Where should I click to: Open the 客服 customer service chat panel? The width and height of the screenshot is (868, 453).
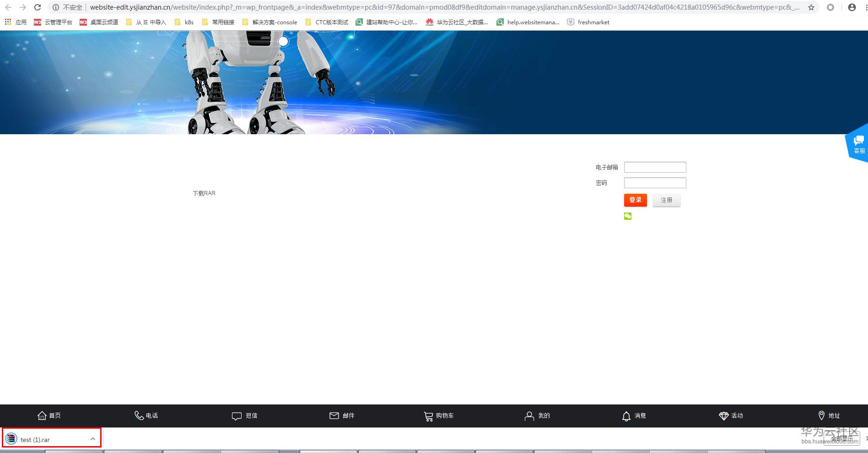pyautogui.click(x=858, y=146)
